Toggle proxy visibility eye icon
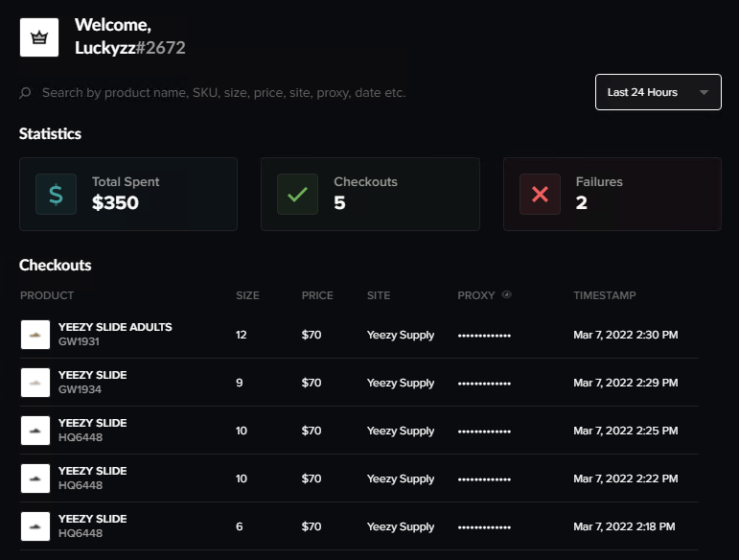The image size is (739, 560). pos(507,294)
